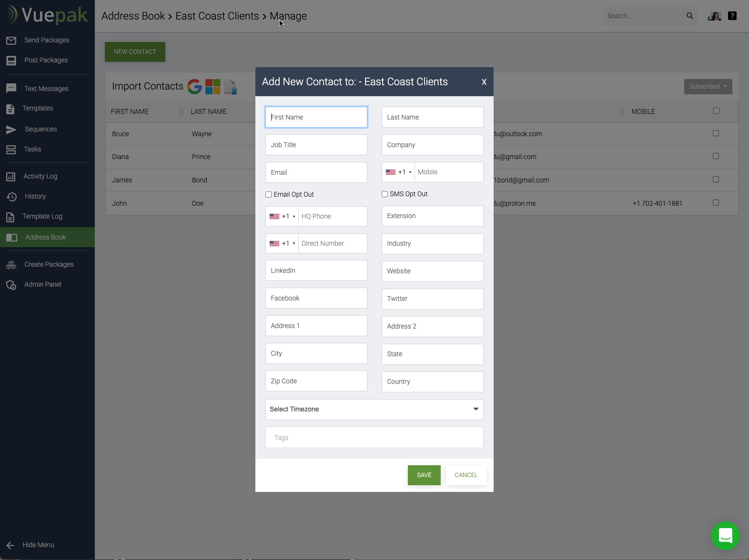Click the user profile avatar
This screenshot has height=560, width=749.
(x=714, y=16)
